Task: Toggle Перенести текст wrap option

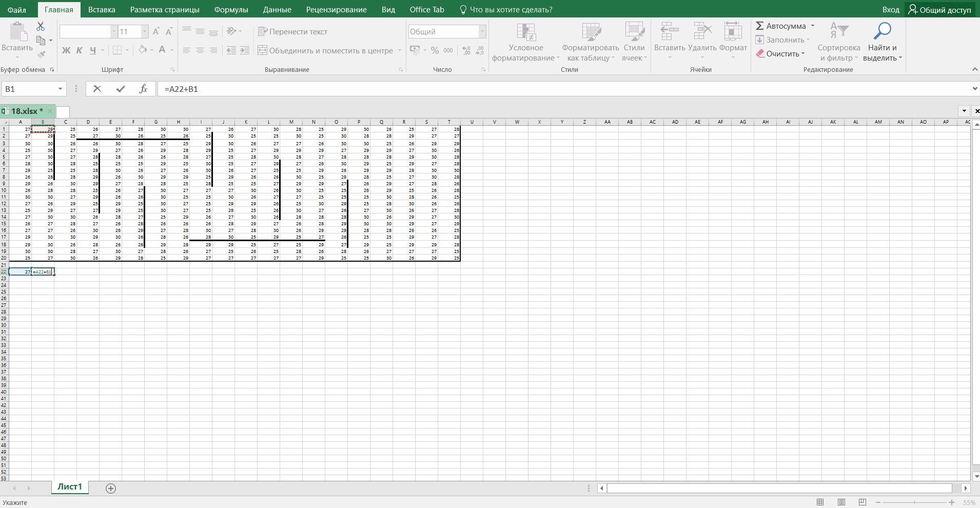Action: click(292, 31)
